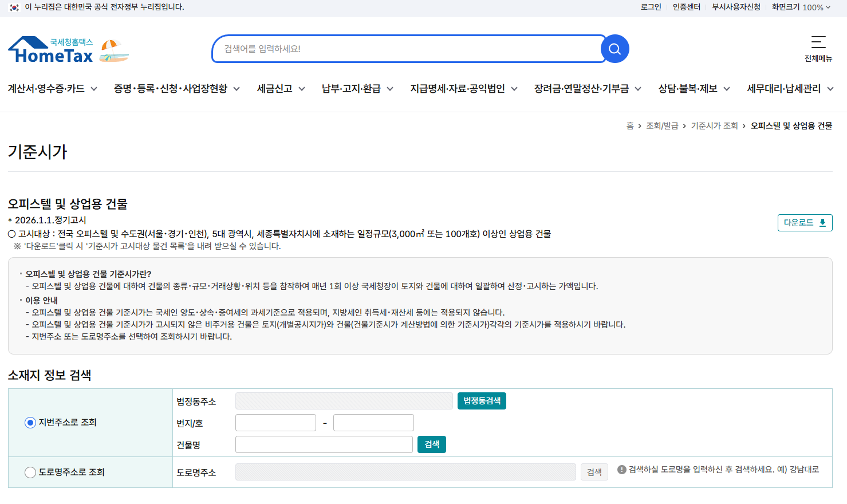Click the 기준시가 조회 breadcrumb link
Viewport: 847px width, 504px height.
tap(714, 126)
